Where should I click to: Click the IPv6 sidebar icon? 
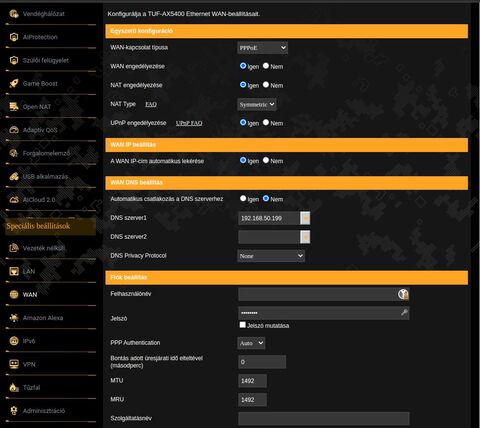pos(14,341)
